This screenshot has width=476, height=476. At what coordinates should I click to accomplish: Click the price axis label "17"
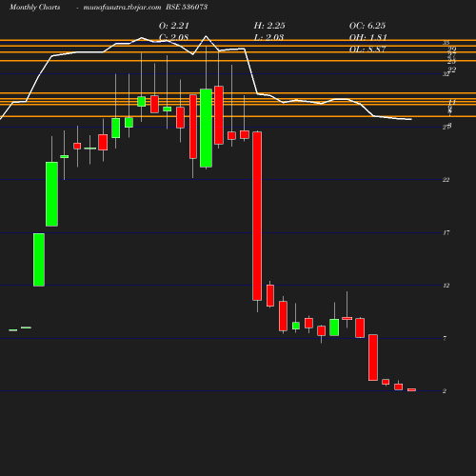click(x=446, y=233)
